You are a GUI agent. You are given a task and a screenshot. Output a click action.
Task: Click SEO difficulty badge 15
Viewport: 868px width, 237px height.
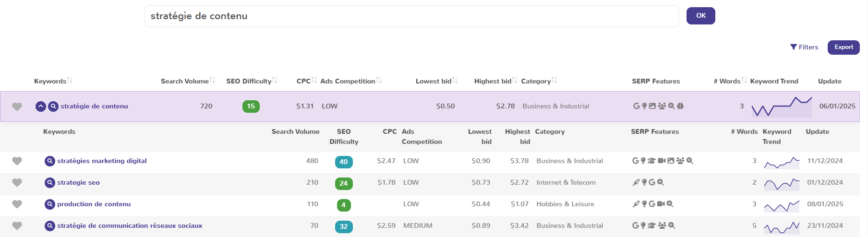(251, 107)
